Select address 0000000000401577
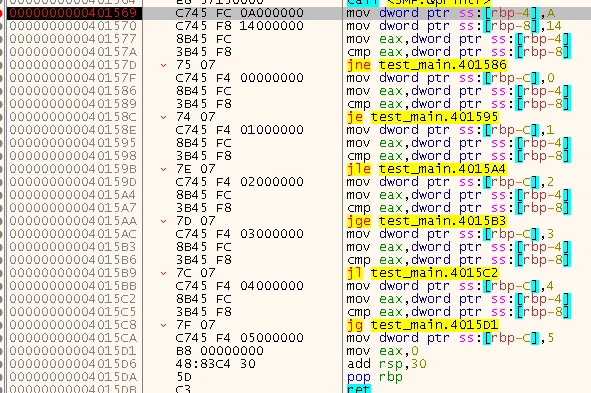591x393 pixels. (73, 39)
